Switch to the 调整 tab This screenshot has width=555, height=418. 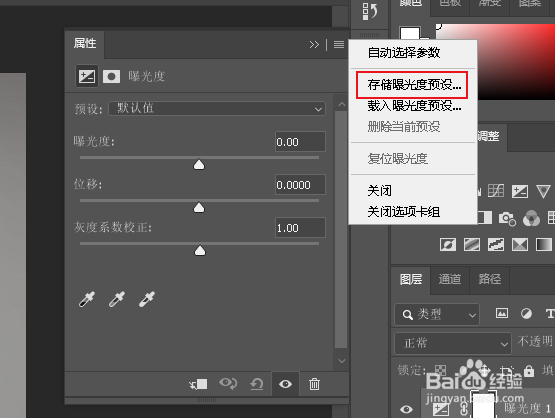[x=489, y=136]
